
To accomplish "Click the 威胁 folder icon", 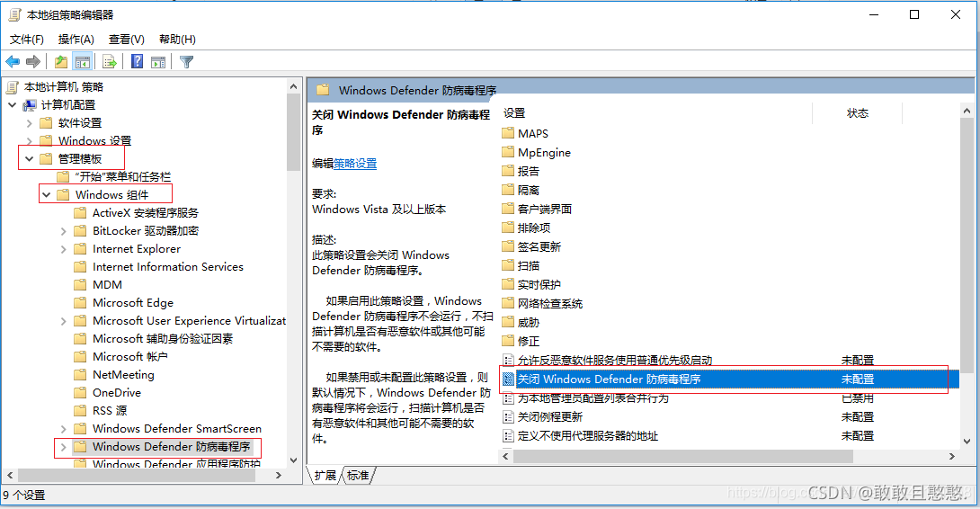I will (508, 322).
